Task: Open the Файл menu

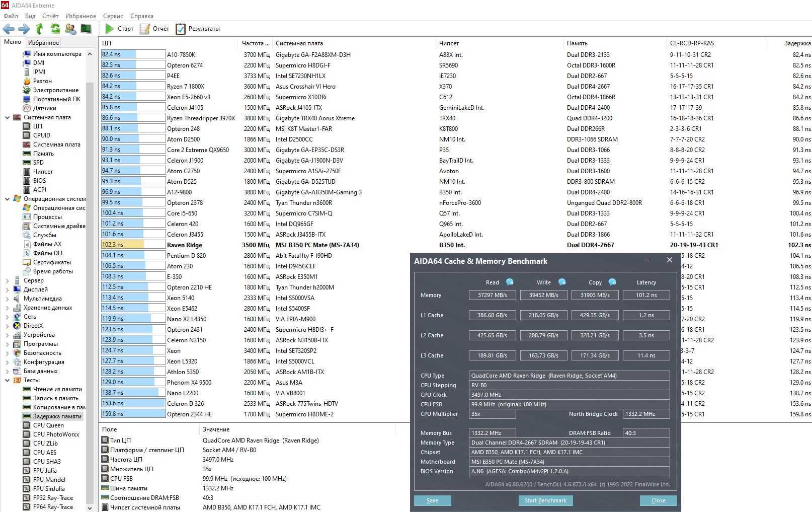Action: click(x=11, y=16)
